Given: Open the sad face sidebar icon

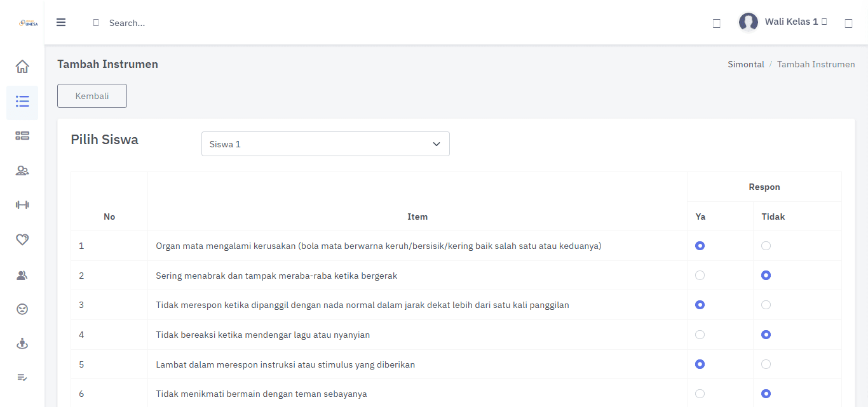Looking at the screenshot, I should point(22,309).
